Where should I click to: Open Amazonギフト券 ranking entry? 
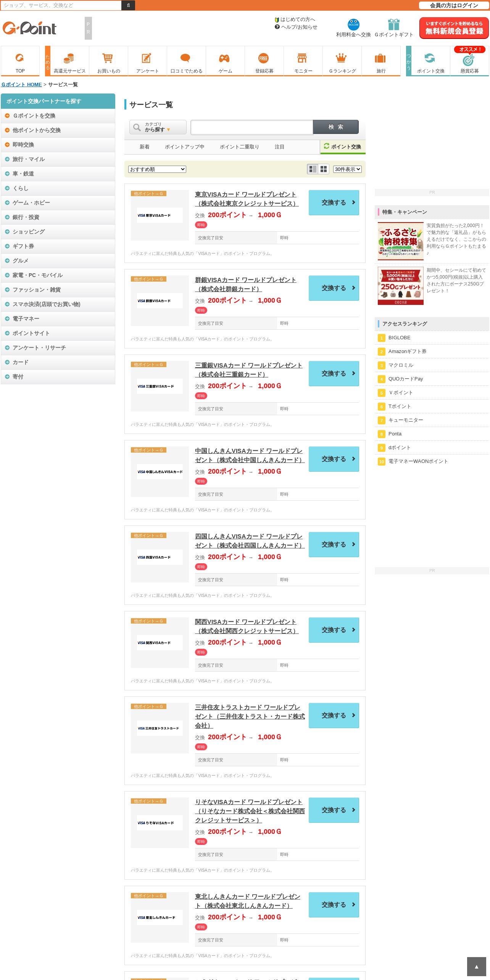[x=407, y=351]
